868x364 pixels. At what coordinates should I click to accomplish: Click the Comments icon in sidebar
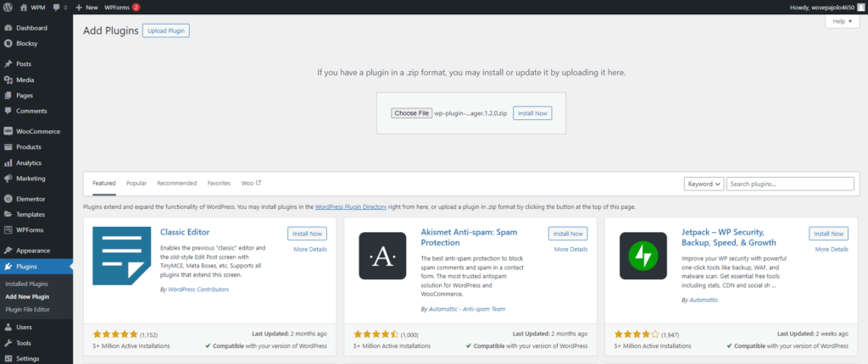click(8, 111)
